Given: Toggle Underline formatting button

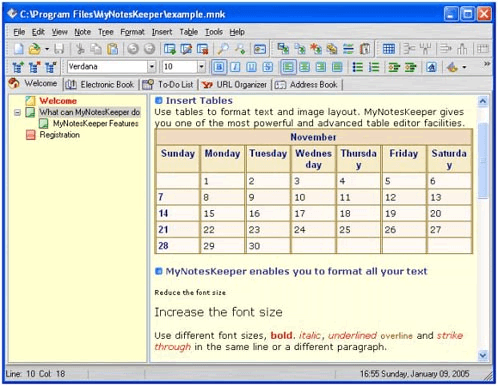Looking at the screenshot, I should (x=252, y=67).
